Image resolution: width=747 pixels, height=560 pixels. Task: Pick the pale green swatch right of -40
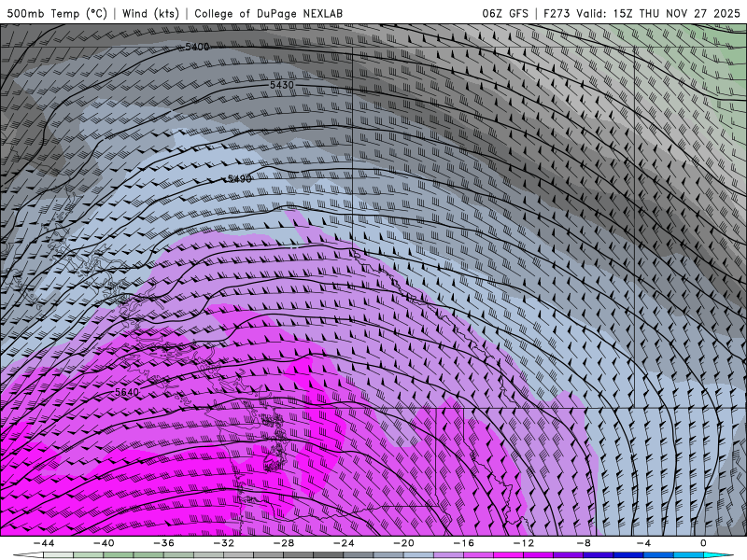coord(119,555)
